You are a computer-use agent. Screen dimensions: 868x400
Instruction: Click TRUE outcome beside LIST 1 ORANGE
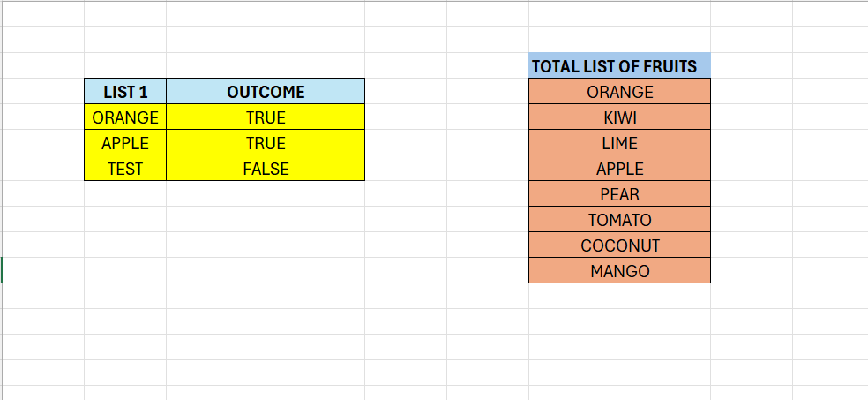tap(266, 117)
